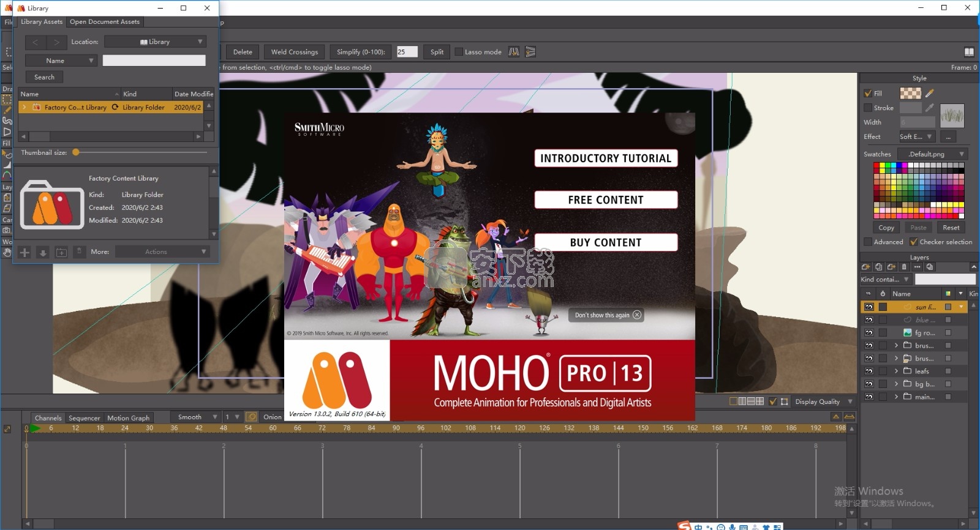Click the refresh icon on Factory Content Library row
The width and height of the screenshot is (980, 530).
click(x=115, y=107)
